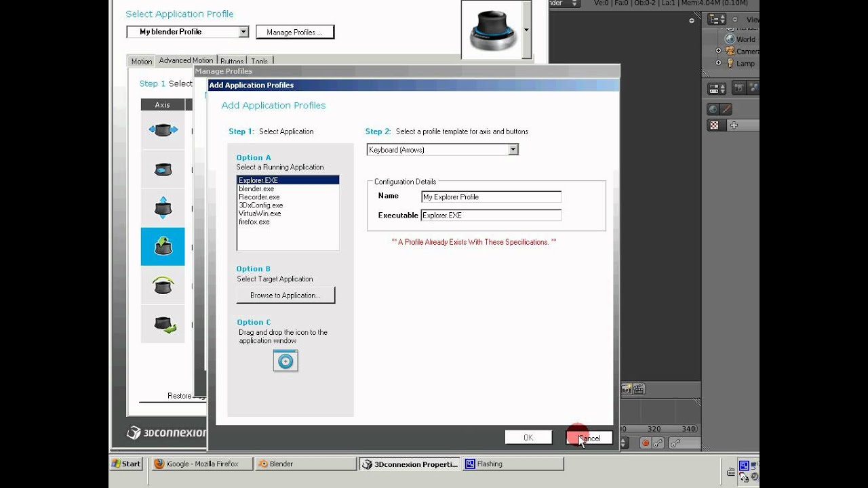
Task: Open Blender properties editor type selector
Action: point(717,89)
